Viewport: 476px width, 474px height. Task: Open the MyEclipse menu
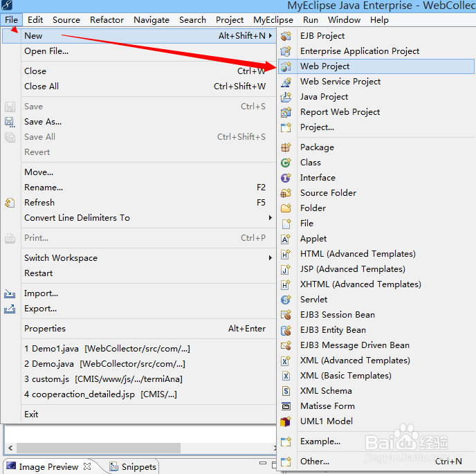[x=273, y=20]
